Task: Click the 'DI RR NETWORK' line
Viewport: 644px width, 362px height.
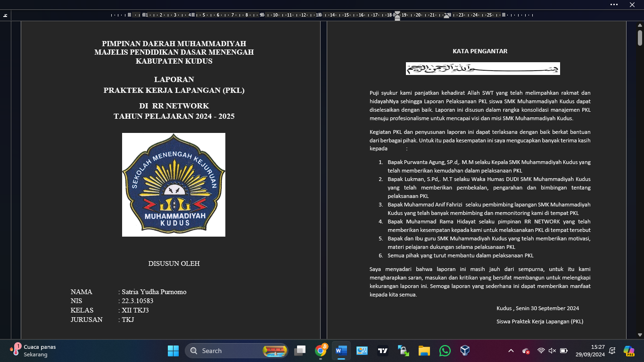Action: pos(174,106)
